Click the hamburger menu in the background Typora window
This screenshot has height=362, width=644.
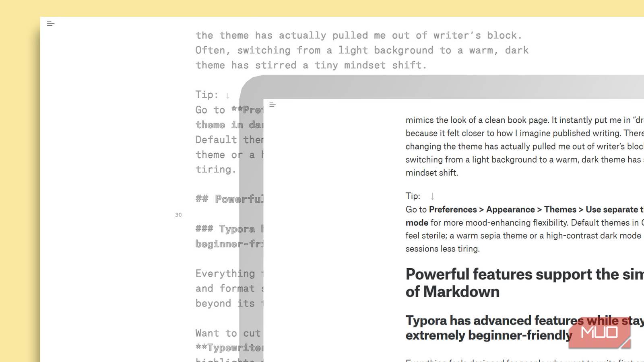[x=51, y=23]
